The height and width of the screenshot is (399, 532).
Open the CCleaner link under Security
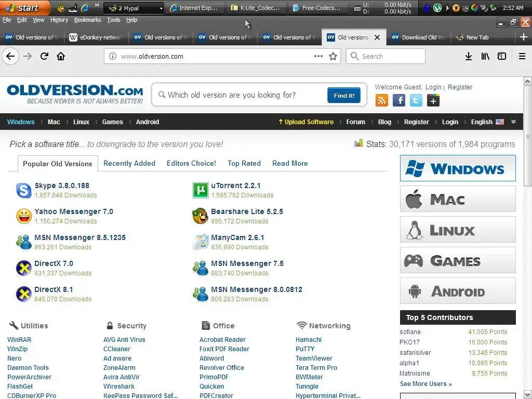pos(117,349)
